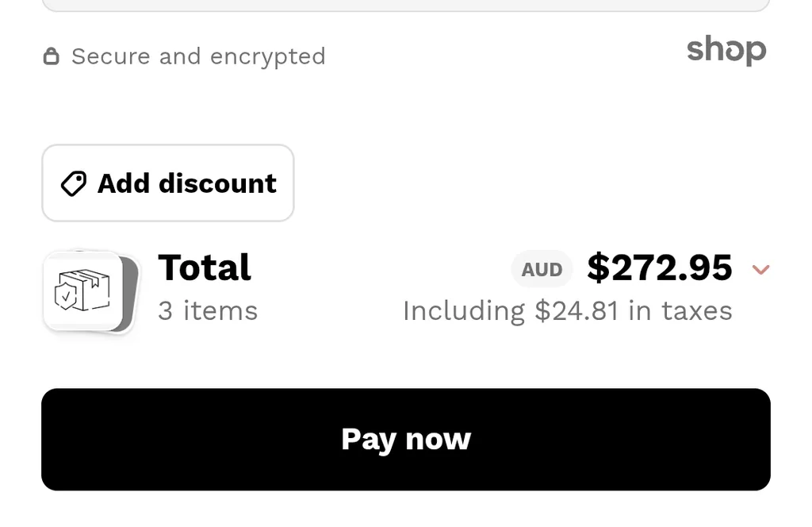This screenshot has height=527, width=812.
Task: Open the Shop Pay branding mark
Action: pos(726,50)
